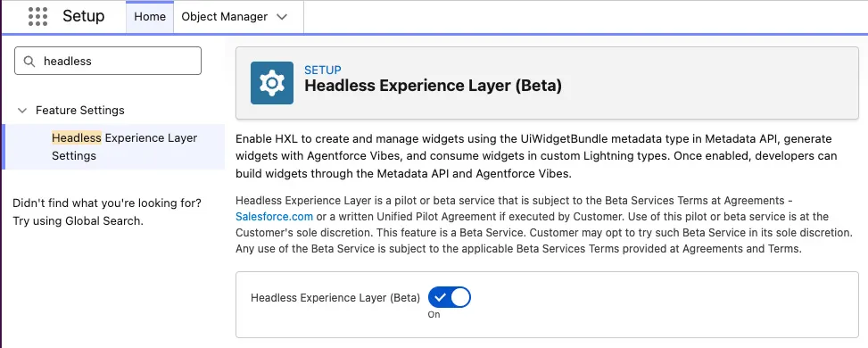Click the search magnifier icon in Quick Find
This screenshot has height=348, width=868.
29,61
